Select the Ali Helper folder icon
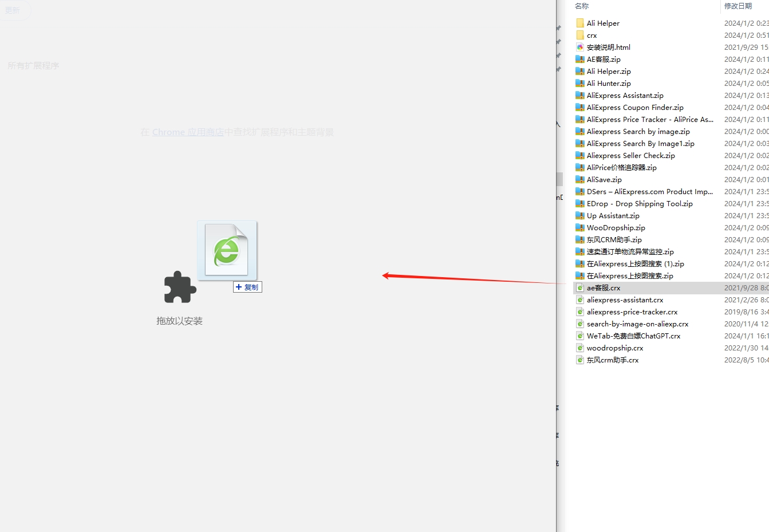769x532 pixels. click(580, 23)
